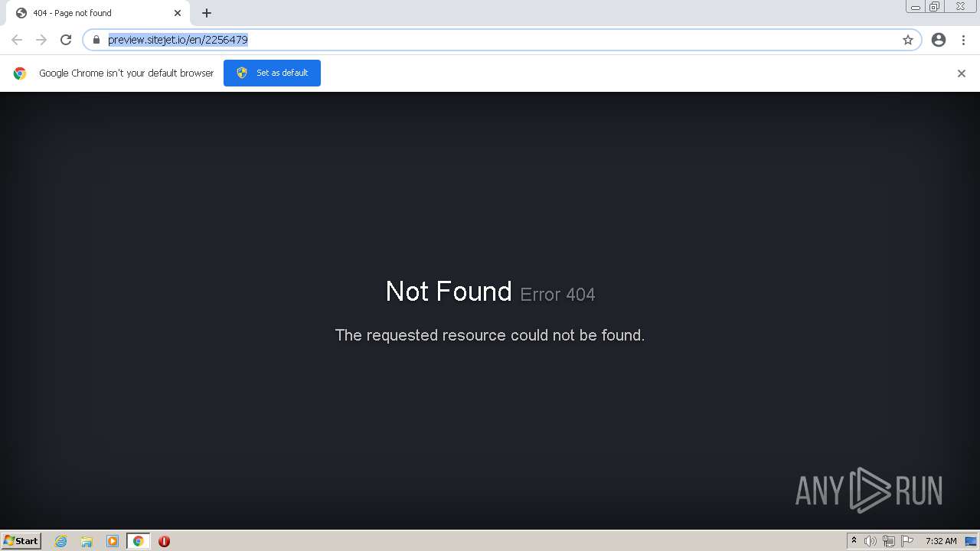Click the Error 404 text
980x551 pixels.
pos(557,295)
